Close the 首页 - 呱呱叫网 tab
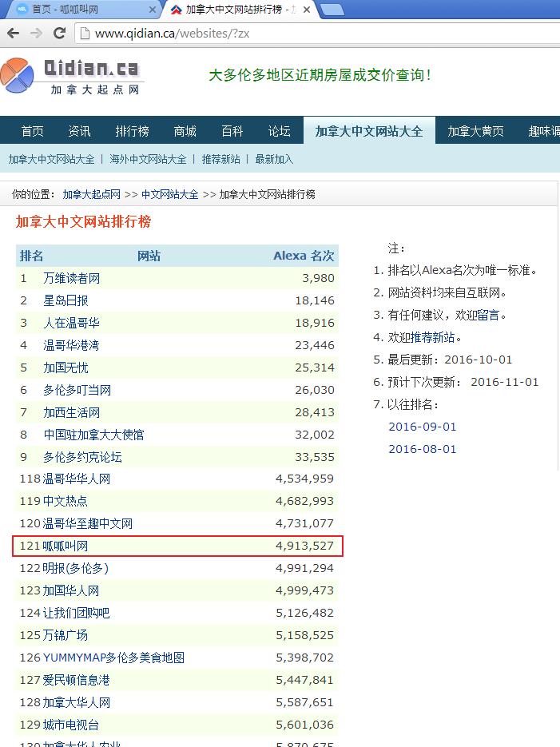Viewport: 560px width, 747px height. point(152,10)
